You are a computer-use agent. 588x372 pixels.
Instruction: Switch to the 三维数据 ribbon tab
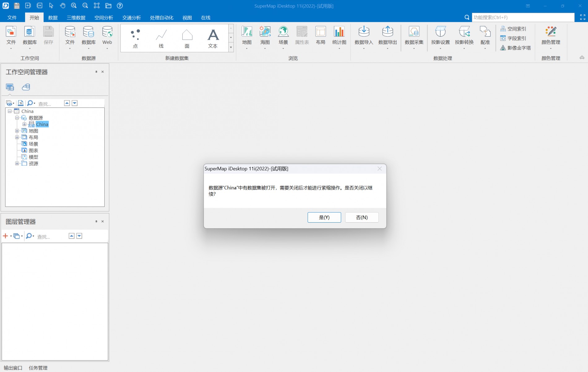[x=76, y=18]
